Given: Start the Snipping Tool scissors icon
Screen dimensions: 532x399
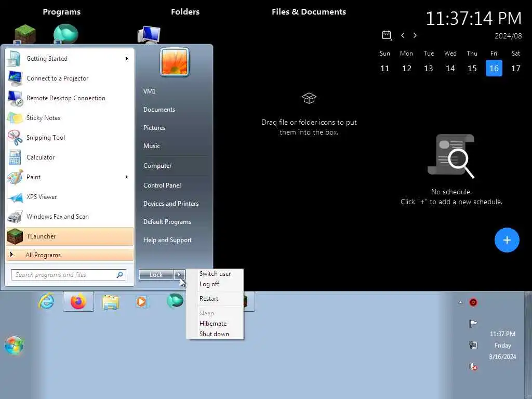Looking at the screenshot, I should (15, 137).
